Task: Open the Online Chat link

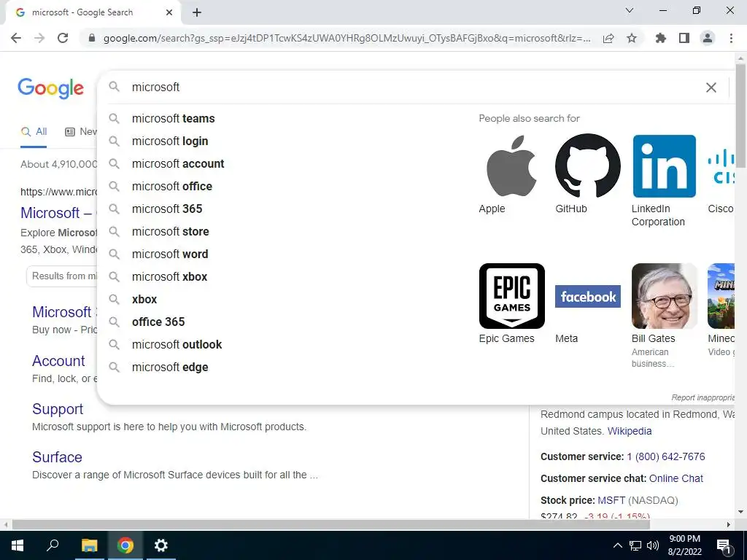Action: tap(676, 478)
